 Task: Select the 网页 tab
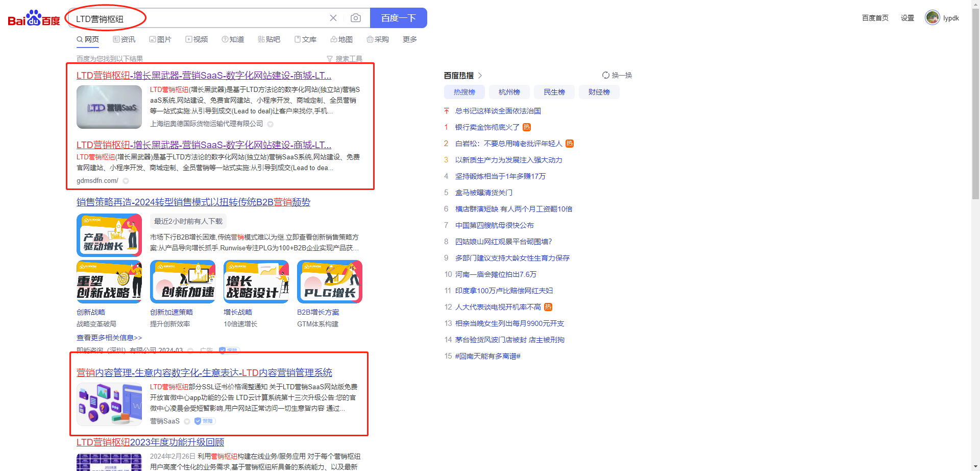[88, 39]
